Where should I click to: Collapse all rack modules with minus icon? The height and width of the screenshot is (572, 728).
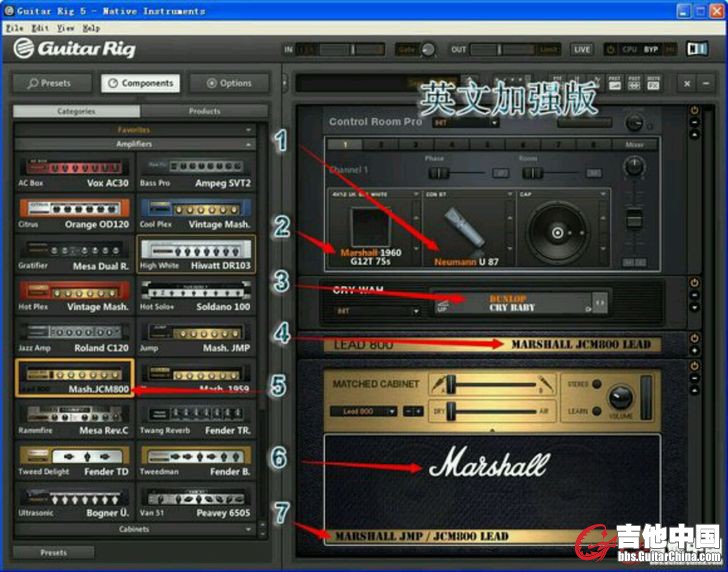click(706, 84)
